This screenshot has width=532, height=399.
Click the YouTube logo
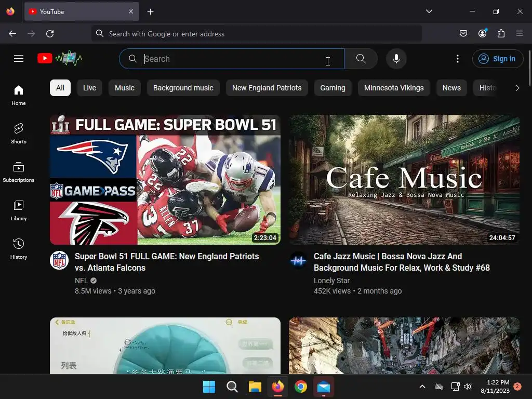click(60, 58)
